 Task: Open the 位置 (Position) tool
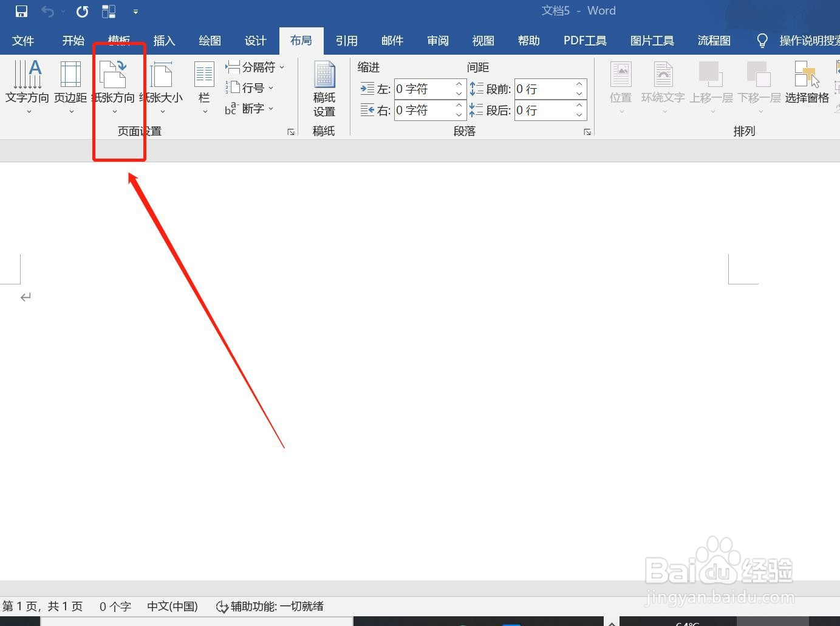(x=620, y=85)
